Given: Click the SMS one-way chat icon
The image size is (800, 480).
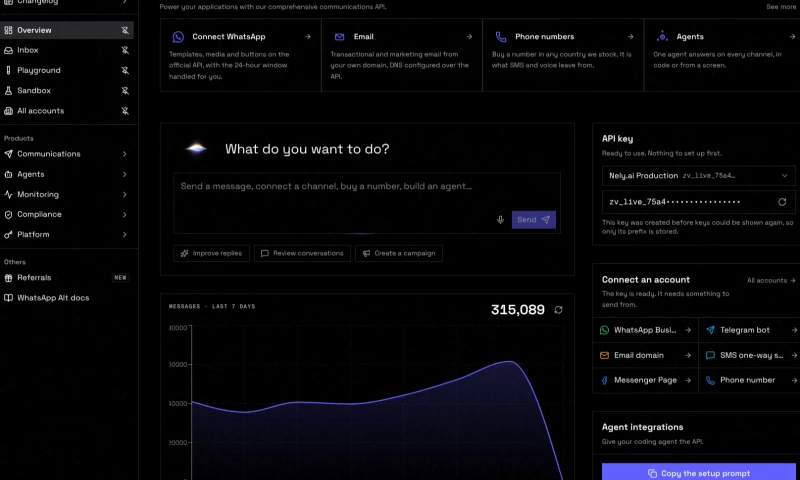Looking at the screenshot, I should point(710,355).
